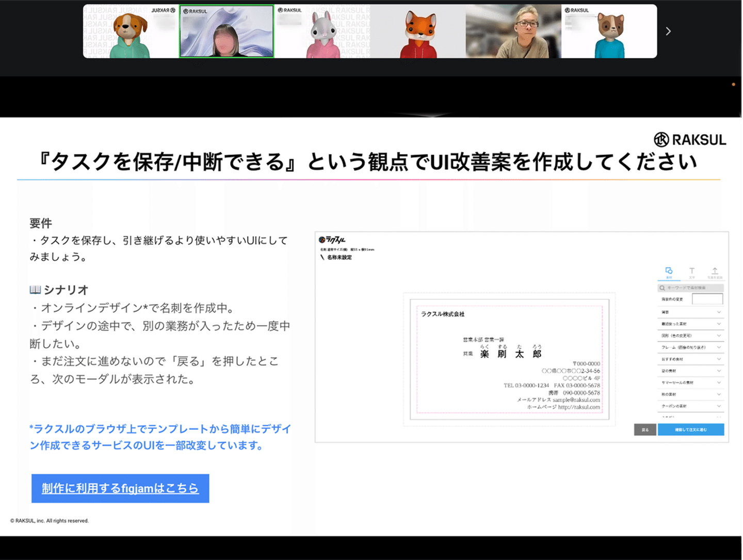Click the ラクスル logo in the editor

pos(332,240)
